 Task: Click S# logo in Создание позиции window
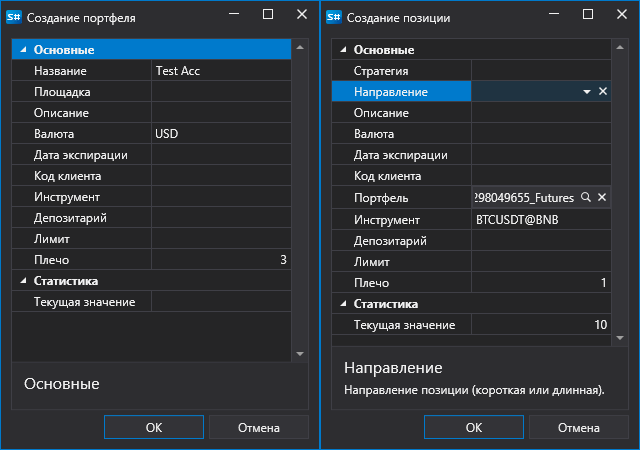tap(333, 18)
